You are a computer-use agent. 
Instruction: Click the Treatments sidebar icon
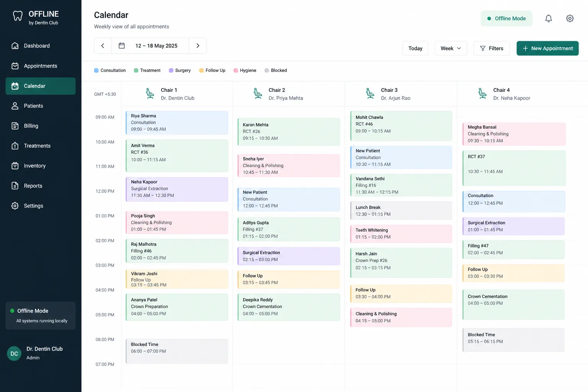[x=15, y=146]
